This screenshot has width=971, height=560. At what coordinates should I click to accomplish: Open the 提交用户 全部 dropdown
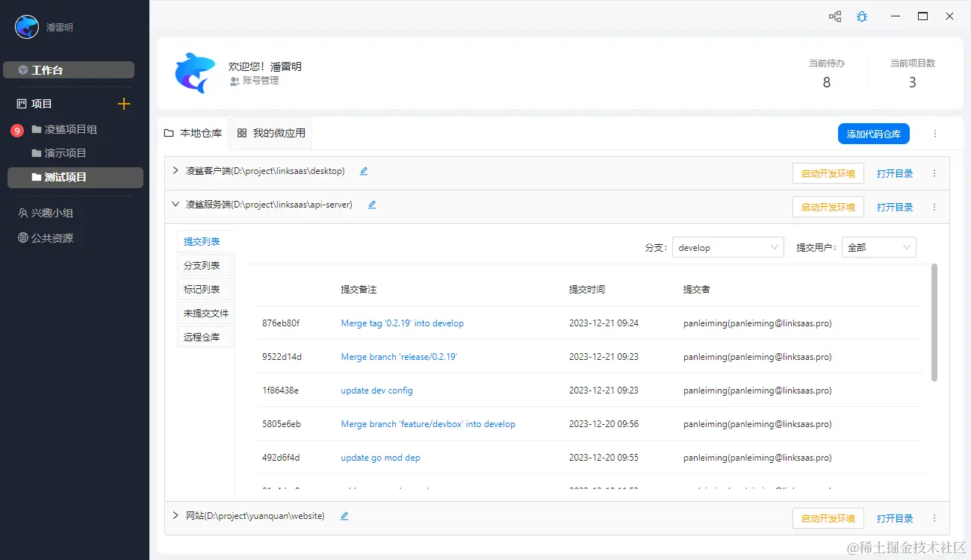pos(878,247)
